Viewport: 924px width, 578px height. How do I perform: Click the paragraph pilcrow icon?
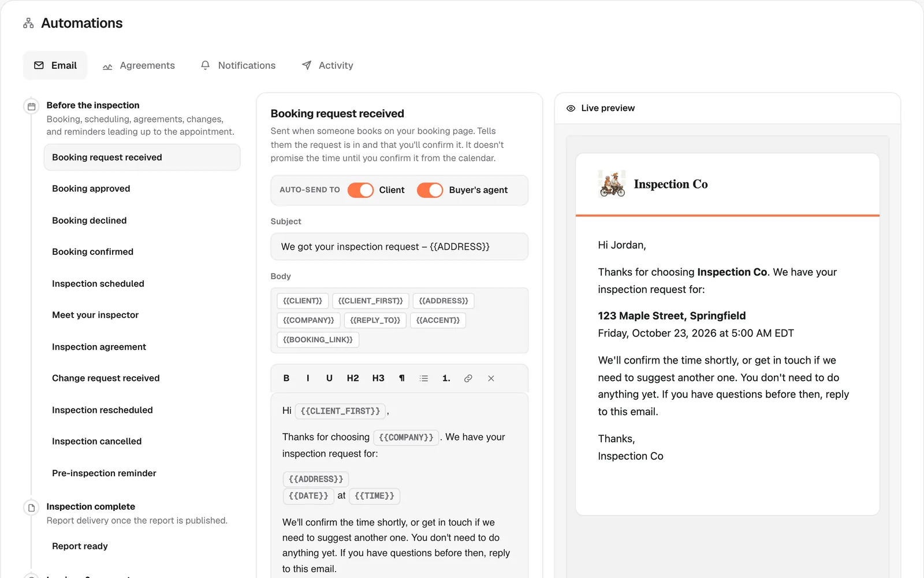tap(402, 378)
